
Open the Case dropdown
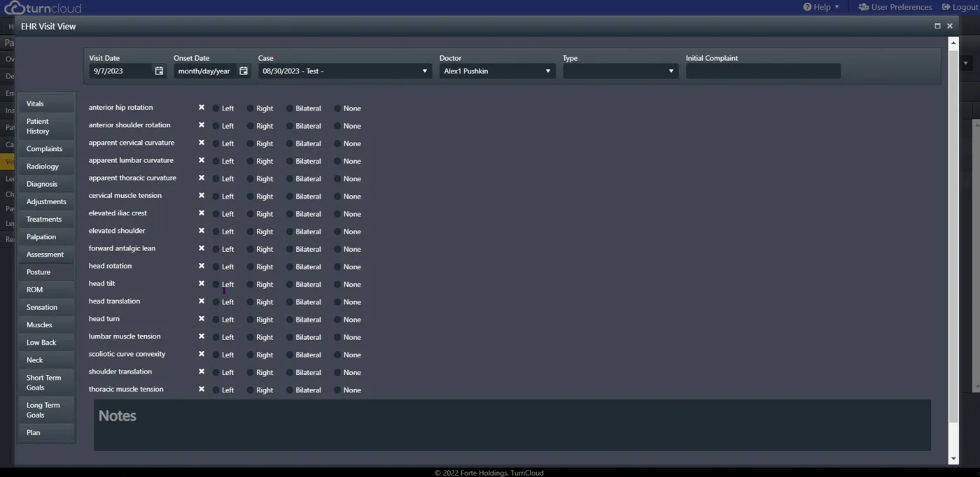coord(345,71)
